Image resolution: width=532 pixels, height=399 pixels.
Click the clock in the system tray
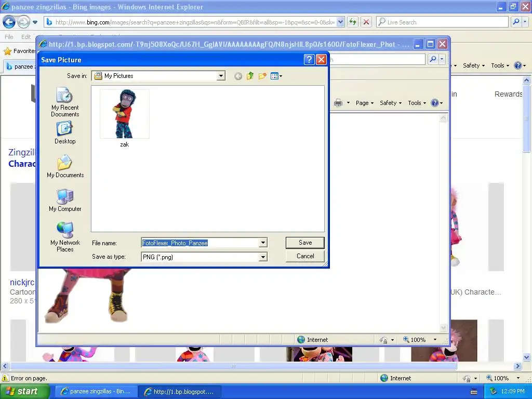point(512,392)
